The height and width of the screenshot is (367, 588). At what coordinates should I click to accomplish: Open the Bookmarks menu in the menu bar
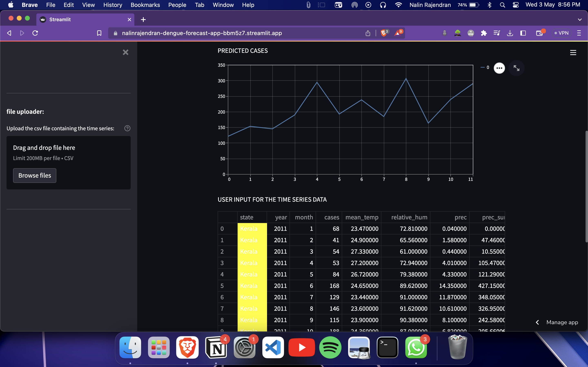145,5
